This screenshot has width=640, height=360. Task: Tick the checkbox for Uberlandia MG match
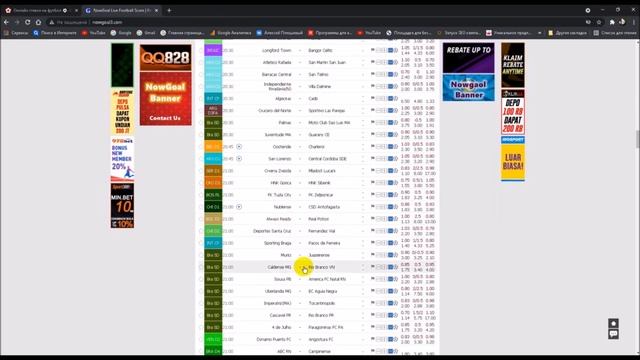[x=201, y=291]
